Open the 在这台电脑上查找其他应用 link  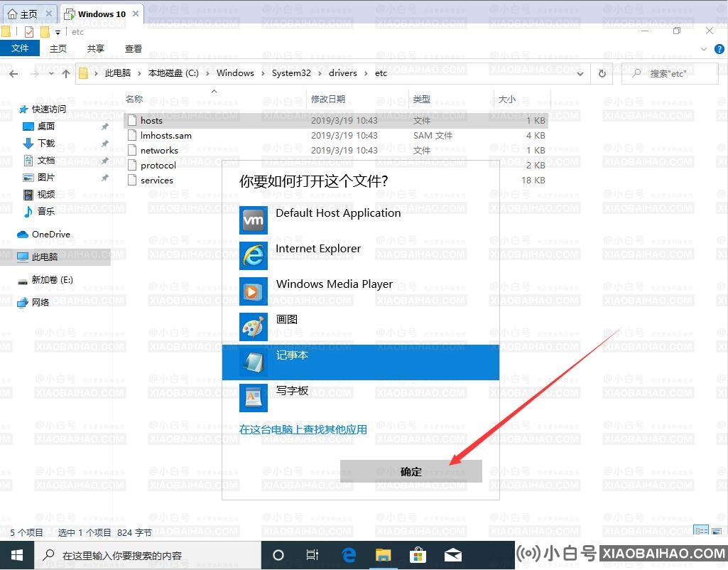pyautogui.click(x=303, y=430)
